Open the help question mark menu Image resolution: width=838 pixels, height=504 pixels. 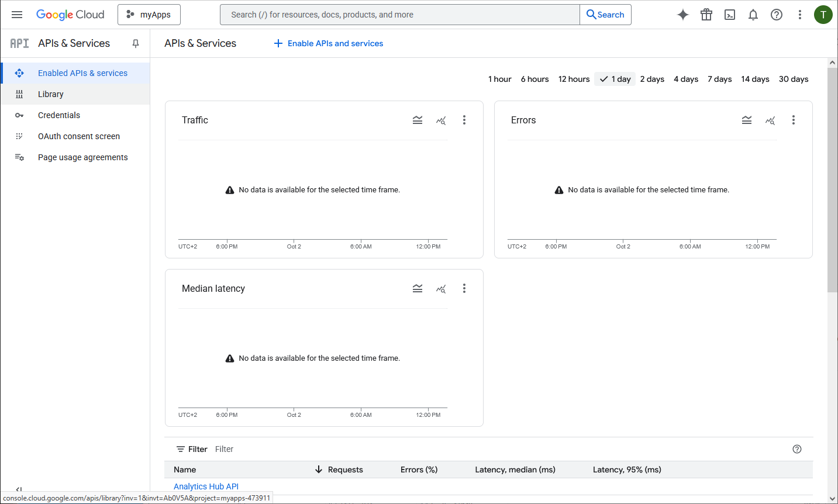click(776, 15)
